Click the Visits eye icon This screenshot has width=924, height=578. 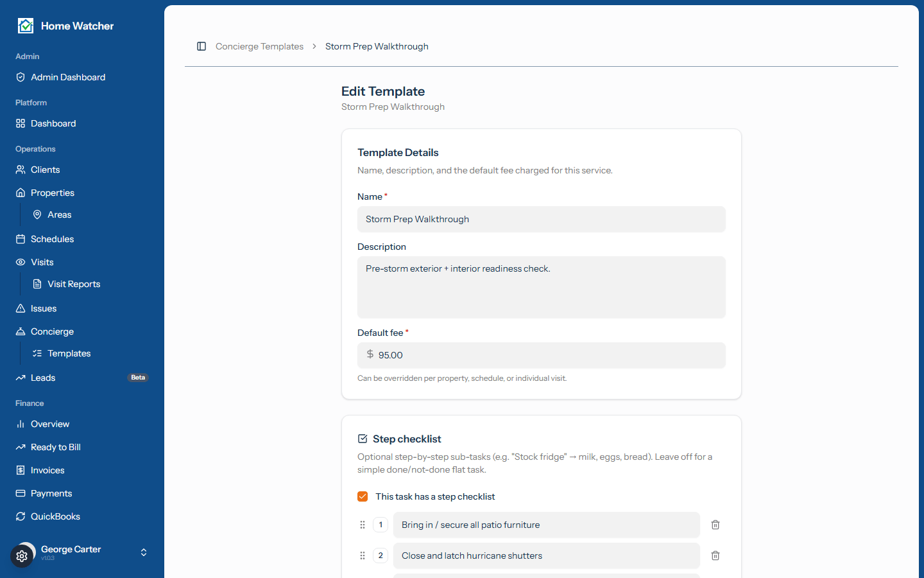pos(21,262)
